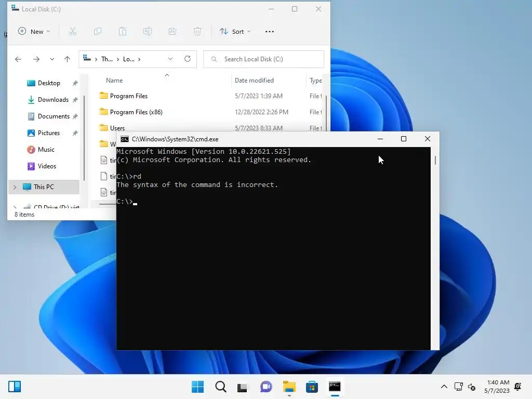Image resolution: width=532 pixels, height=399 pixels.
Task: Click the File Explorer navigation pane scrollbar
Action: pyautogui.click(x=84, y=137)
